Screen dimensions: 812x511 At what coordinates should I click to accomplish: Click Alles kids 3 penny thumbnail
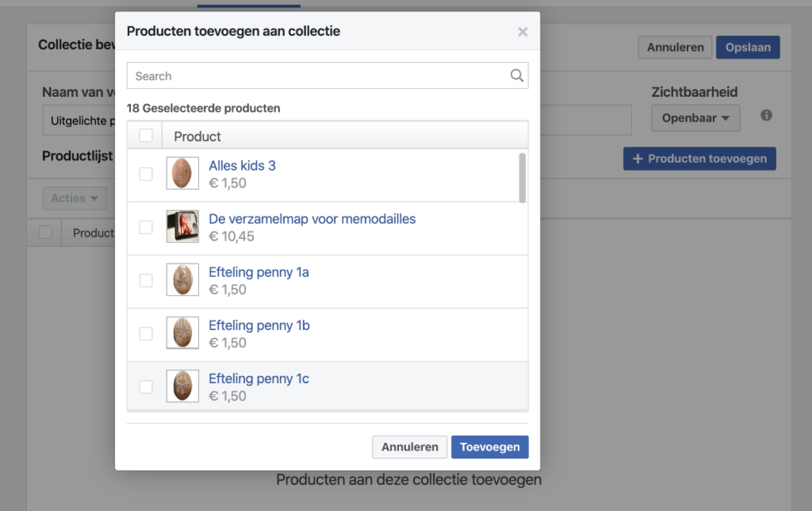pyautogui.click(x=182, y=173)
